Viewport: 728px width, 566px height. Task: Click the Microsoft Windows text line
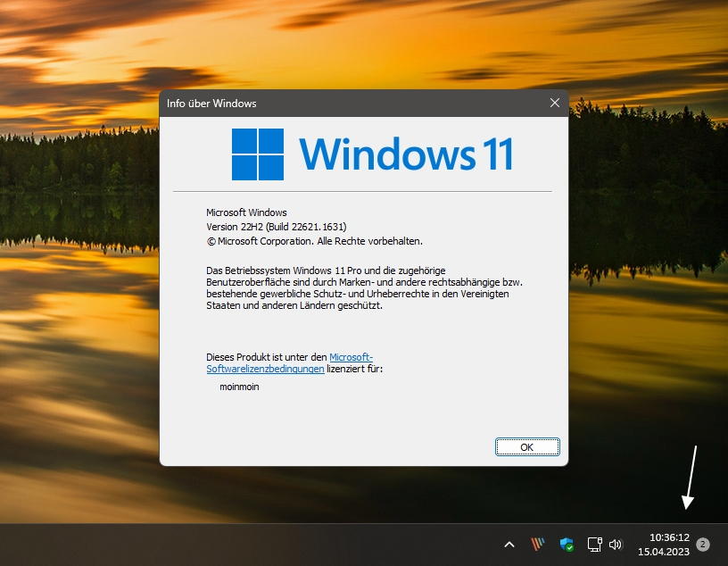point(246,212)
